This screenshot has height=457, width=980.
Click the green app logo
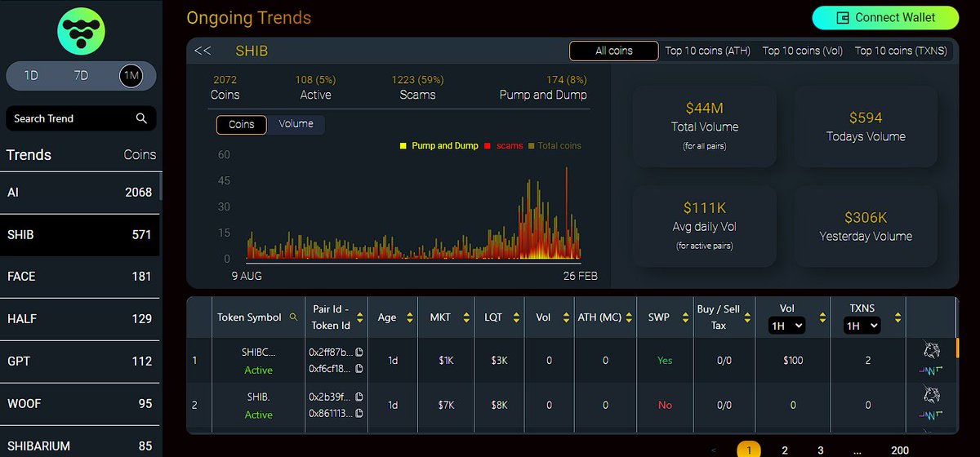pos(82,30)
